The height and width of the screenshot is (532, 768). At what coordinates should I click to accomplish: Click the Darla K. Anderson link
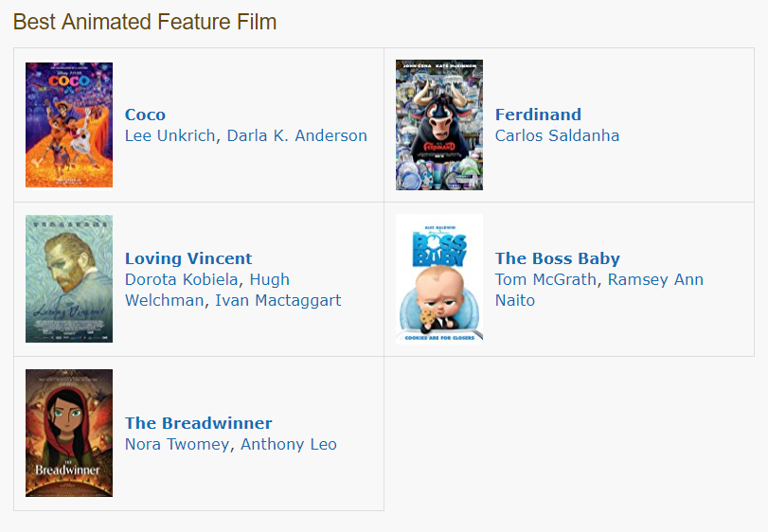point(296,135)
